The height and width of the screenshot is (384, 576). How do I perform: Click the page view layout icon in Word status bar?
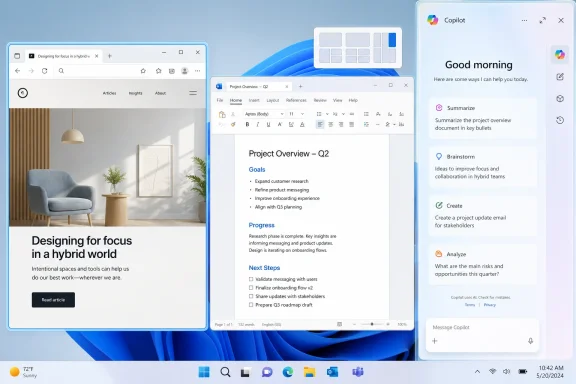(x=339, y=324)
